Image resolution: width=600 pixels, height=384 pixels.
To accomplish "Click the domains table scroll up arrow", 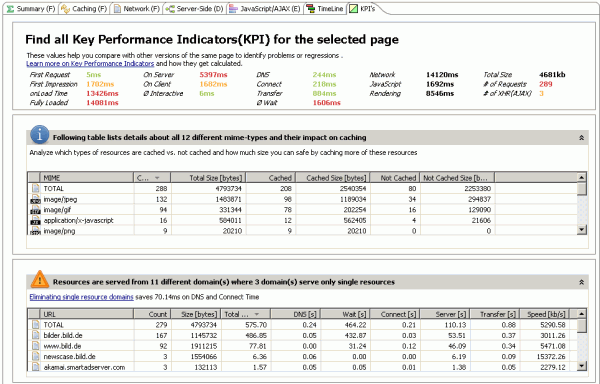I will (581, 314).
